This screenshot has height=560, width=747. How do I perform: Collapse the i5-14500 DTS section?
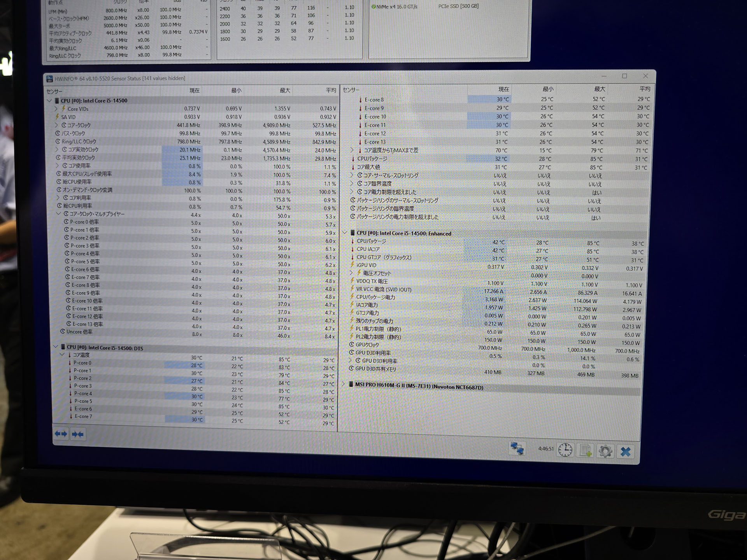[55, 347]
